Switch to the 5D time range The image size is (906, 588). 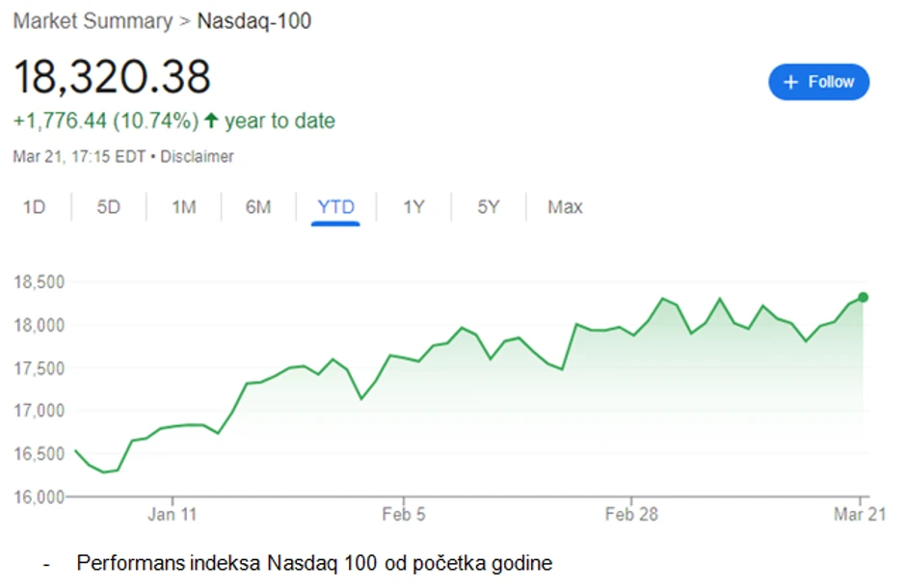(109, 207)
